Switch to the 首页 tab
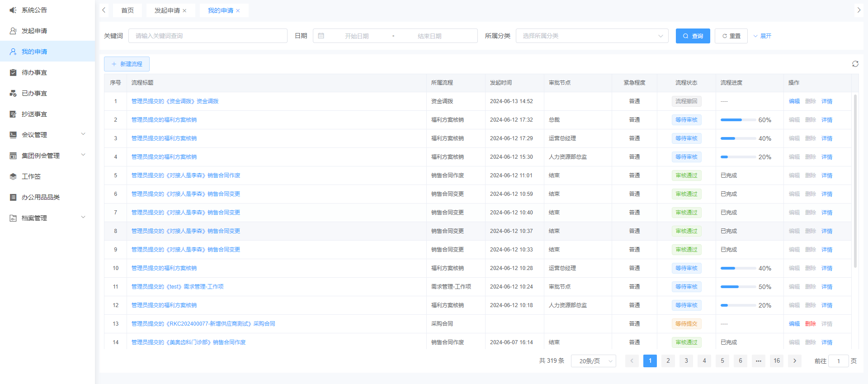 click(127, 10)
